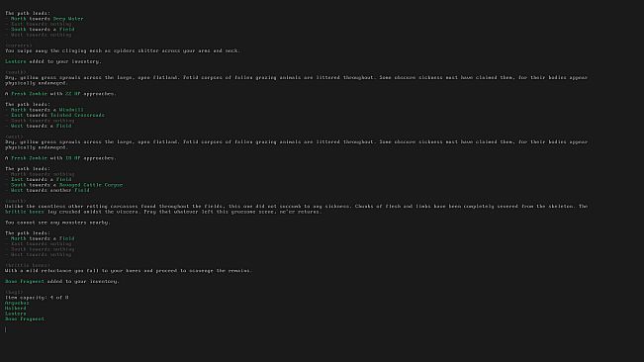
Task: Click the Ravaged Cattle Corpse destination
Action: tap(91, 185)
